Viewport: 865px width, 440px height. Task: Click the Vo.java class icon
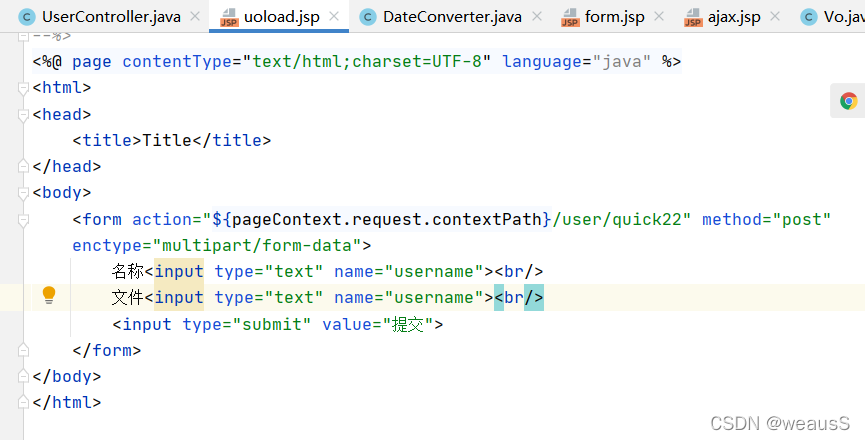click(x=809, y=17)
